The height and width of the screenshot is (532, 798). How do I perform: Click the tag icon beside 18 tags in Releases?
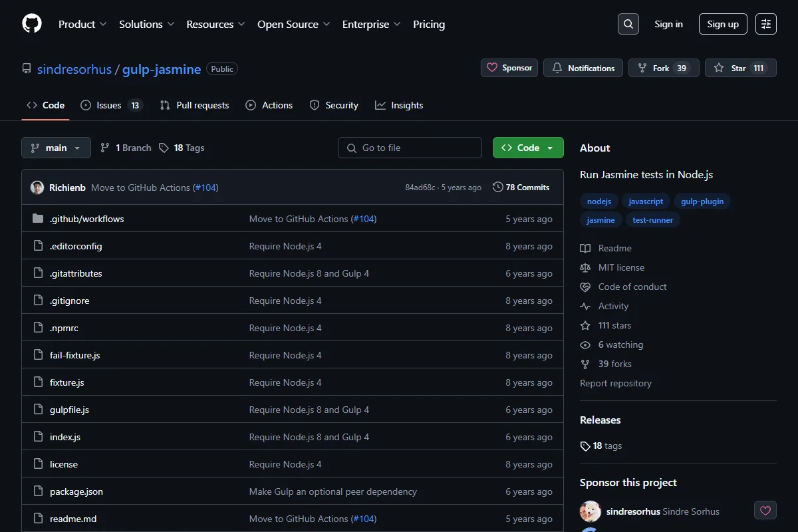585,446
